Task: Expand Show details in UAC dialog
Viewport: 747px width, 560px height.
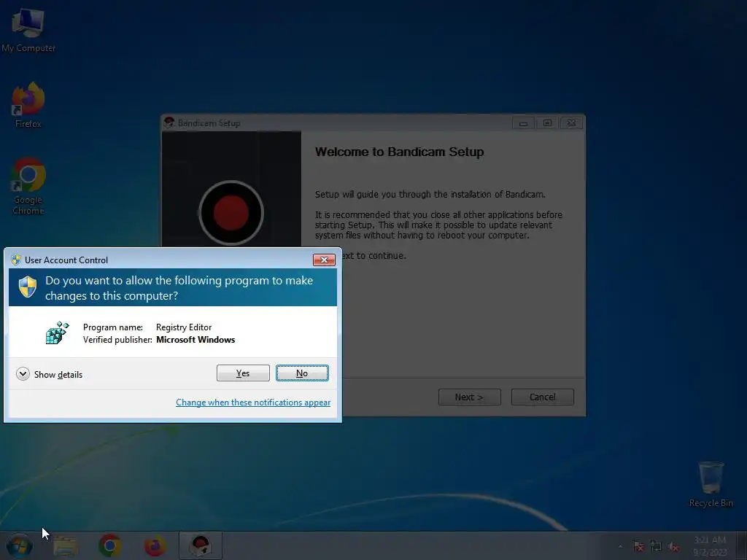Action: pos(49,374)
